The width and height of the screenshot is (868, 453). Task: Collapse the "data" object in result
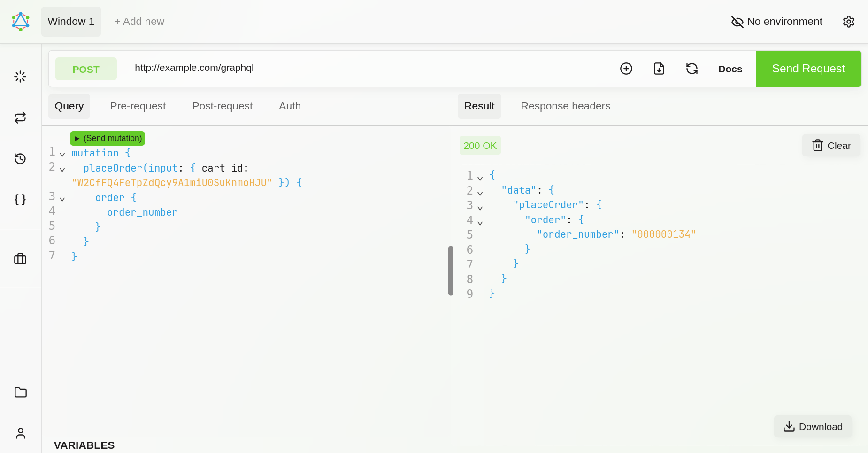tap(480, 193)
